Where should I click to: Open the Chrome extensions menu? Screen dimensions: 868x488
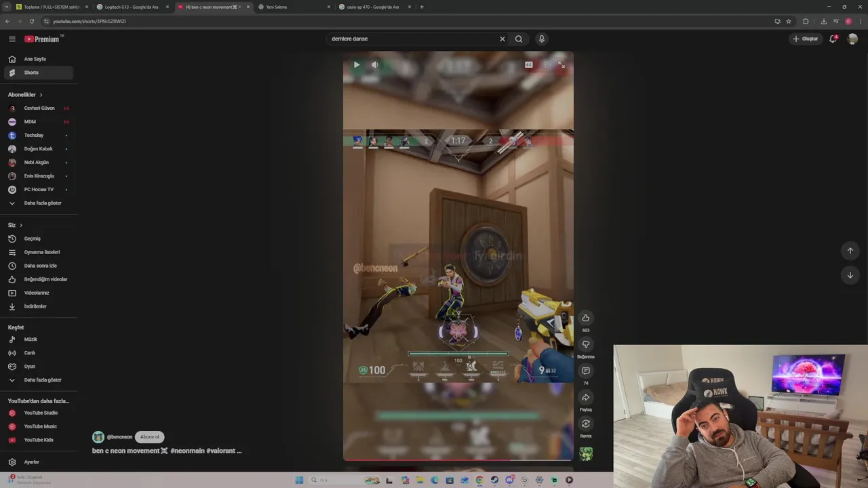pos(806,21)
